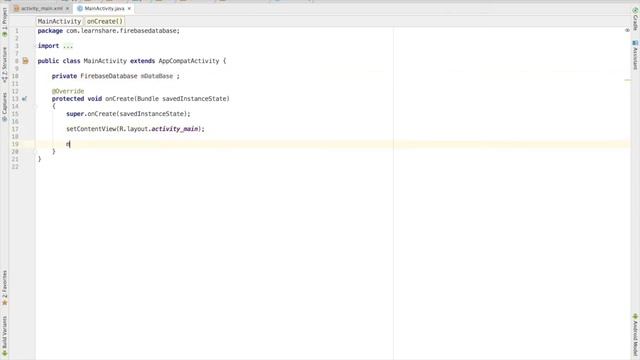The image size is (640, 360).
Task: Open the Structure tool window
Action: click(x=4, y=64)
